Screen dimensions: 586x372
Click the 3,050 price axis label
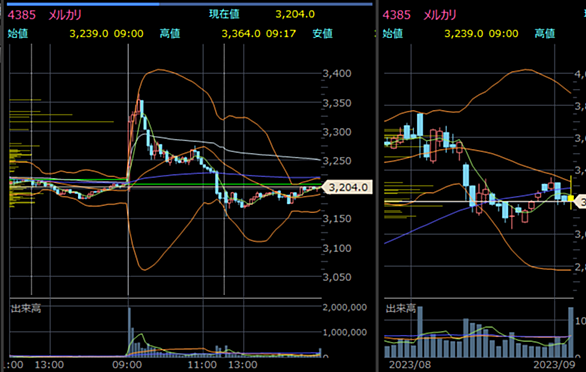pos(337,277)
